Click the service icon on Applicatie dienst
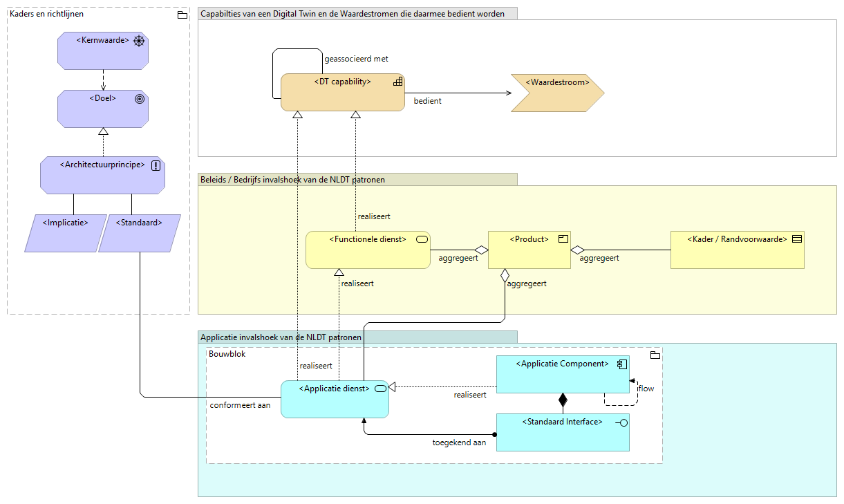Image resolution: width=844 pixels, height=504 pixels. [381, 389]
